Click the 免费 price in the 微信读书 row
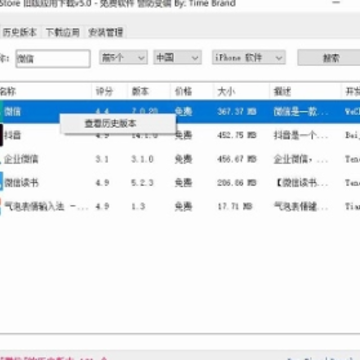 pos(183,183)
